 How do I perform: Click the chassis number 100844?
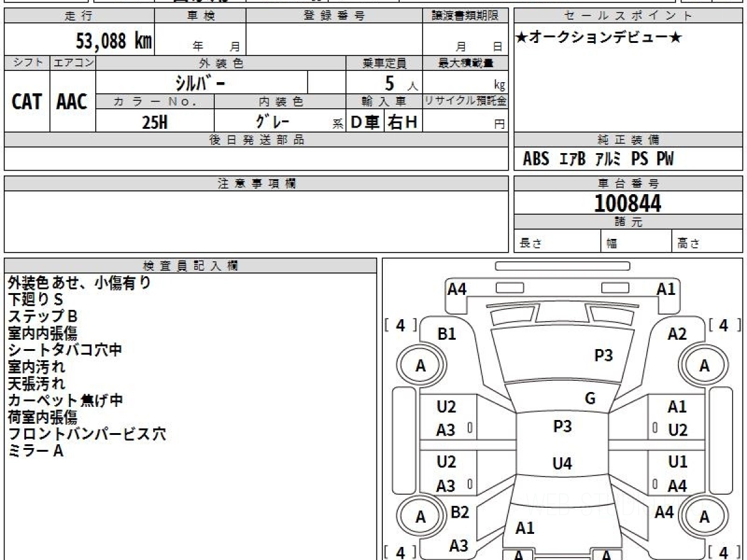pyautogui.click(x=627, y=203)
